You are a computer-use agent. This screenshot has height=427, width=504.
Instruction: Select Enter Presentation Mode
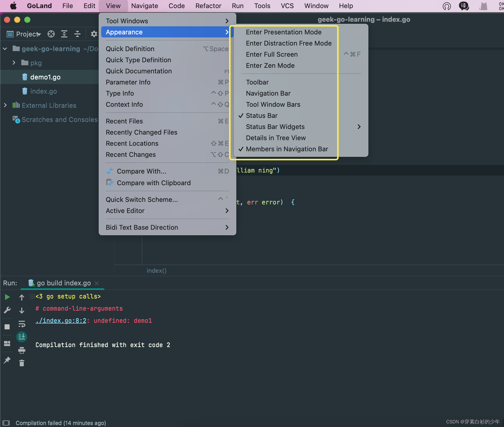tap(283, 32)
